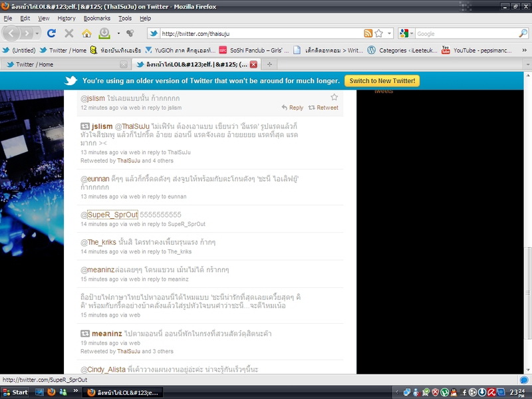Open a new tab with plus button

coord(269,65)
